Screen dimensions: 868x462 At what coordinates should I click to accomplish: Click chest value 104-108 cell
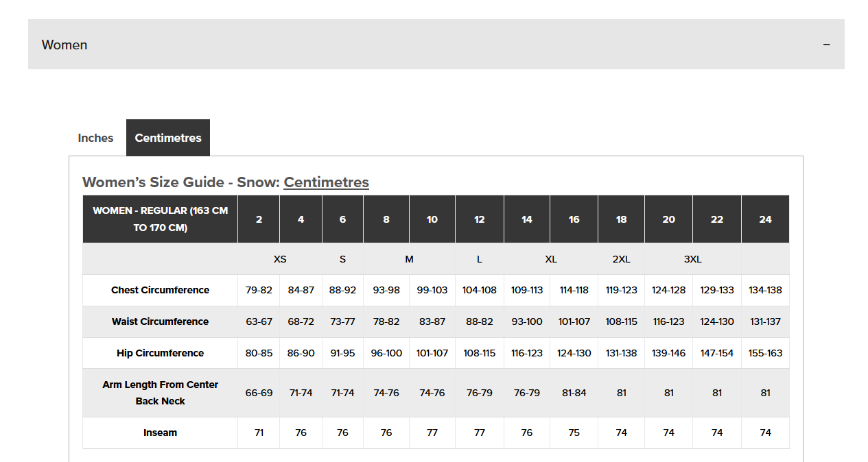pos(479,290)
